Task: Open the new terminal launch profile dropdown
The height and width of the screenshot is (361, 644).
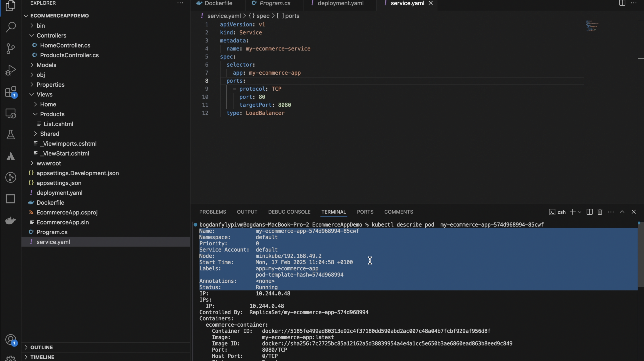Action: point(580,212)
